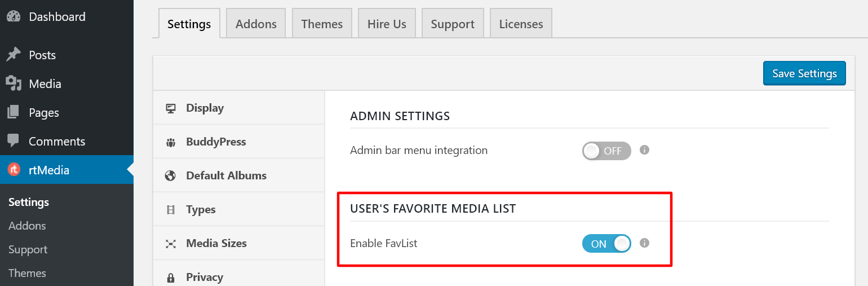Switch to the Settings tab
This screenshot has width=868, height=286.
click(189, 24)
